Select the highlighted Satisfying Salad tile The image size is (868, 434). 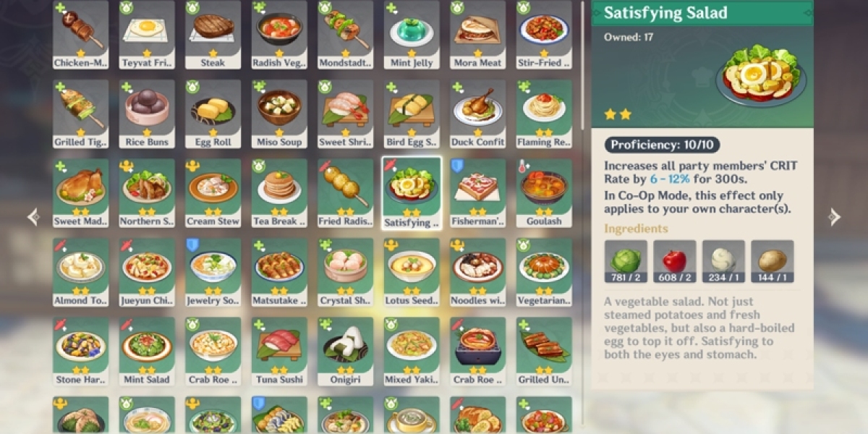tap(412, 193)
